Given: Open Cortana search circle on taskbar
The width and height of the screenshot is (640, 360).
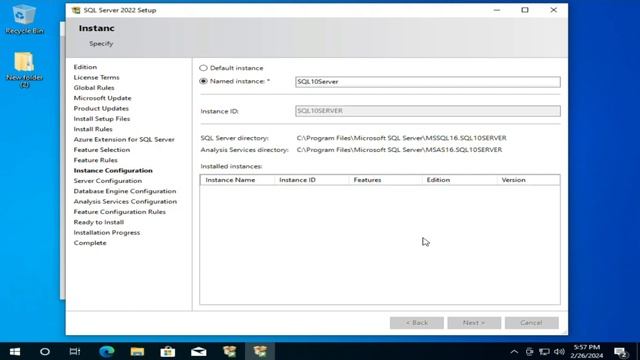Looking at the screenshot, I should [x=45, y=351].
